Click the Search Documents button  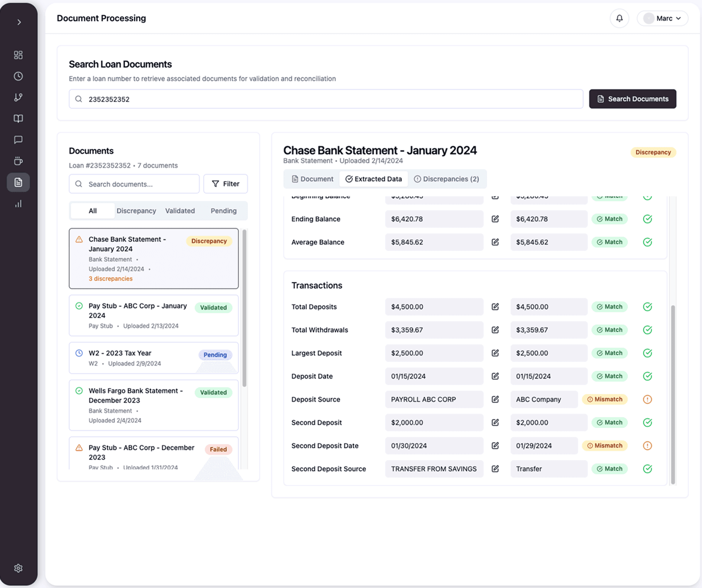tap(633, 99)
